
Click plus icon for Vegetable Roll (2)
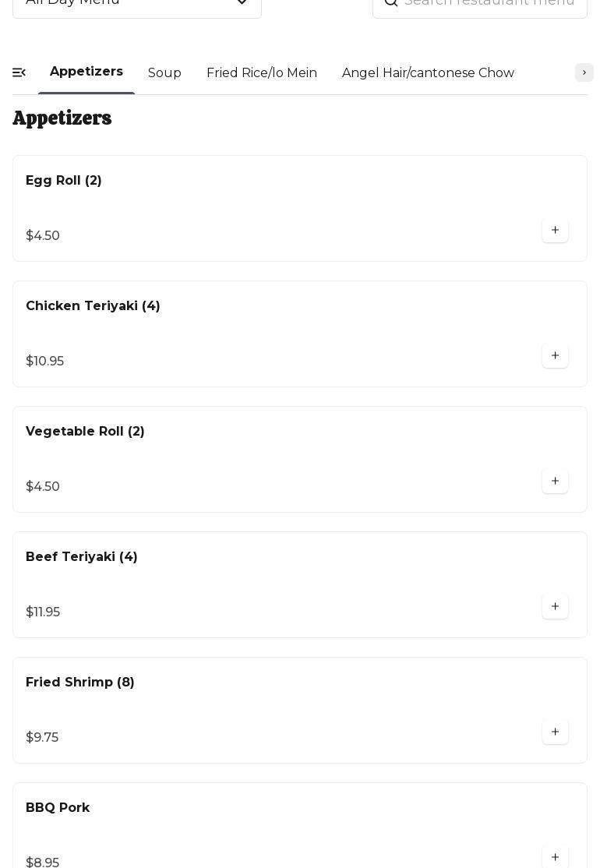555,482
